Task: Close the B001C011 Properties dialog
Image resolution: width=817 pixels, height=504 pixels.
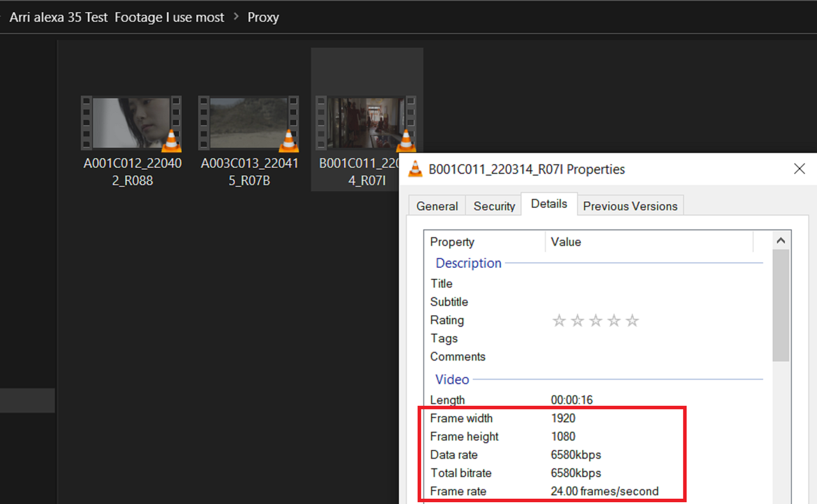Action: (x=799, y=169)
